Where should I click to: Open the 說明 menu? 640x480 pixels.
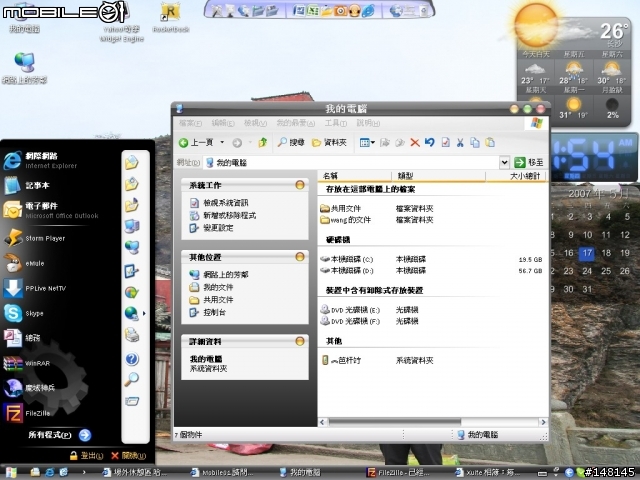pos(368,123)
